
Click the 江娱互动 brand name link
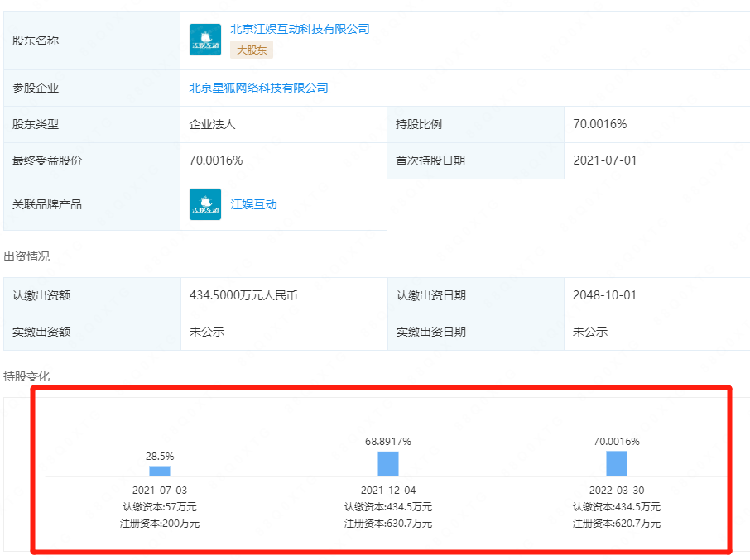point(254,203)
